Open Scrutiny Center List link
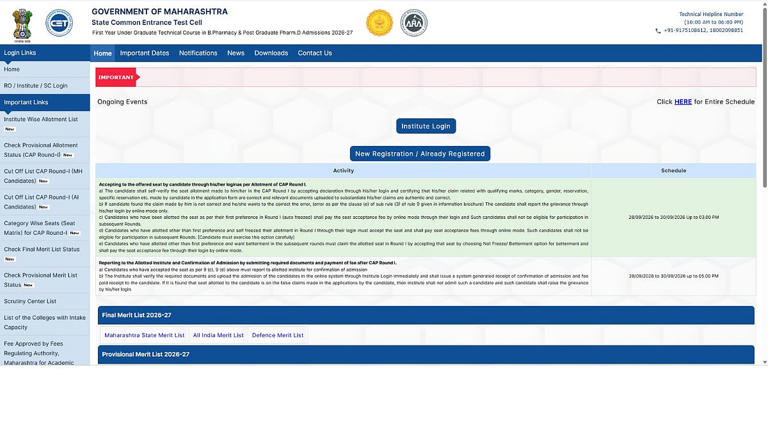 pos(30,301)
